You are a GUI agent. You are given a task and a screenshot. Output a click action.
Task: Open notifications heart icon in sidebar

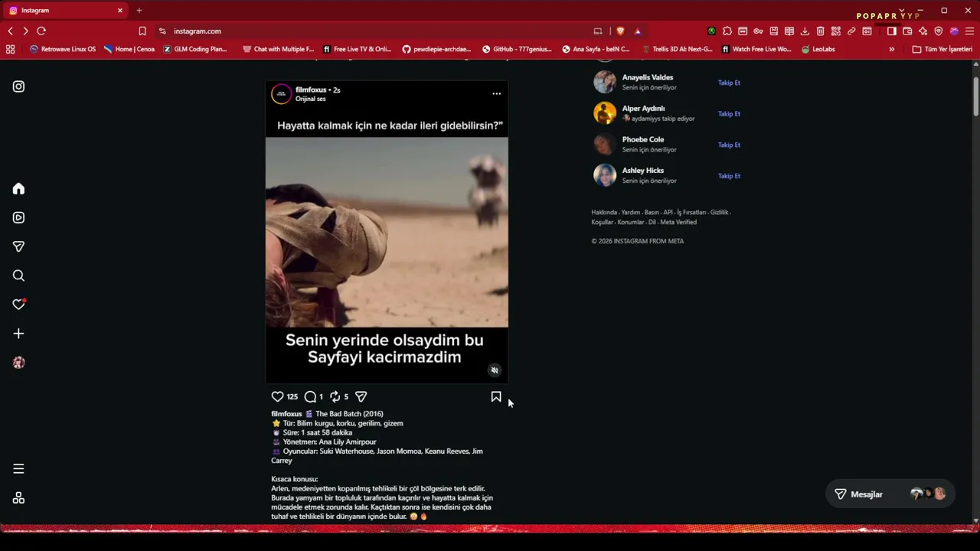coord(18,305)
